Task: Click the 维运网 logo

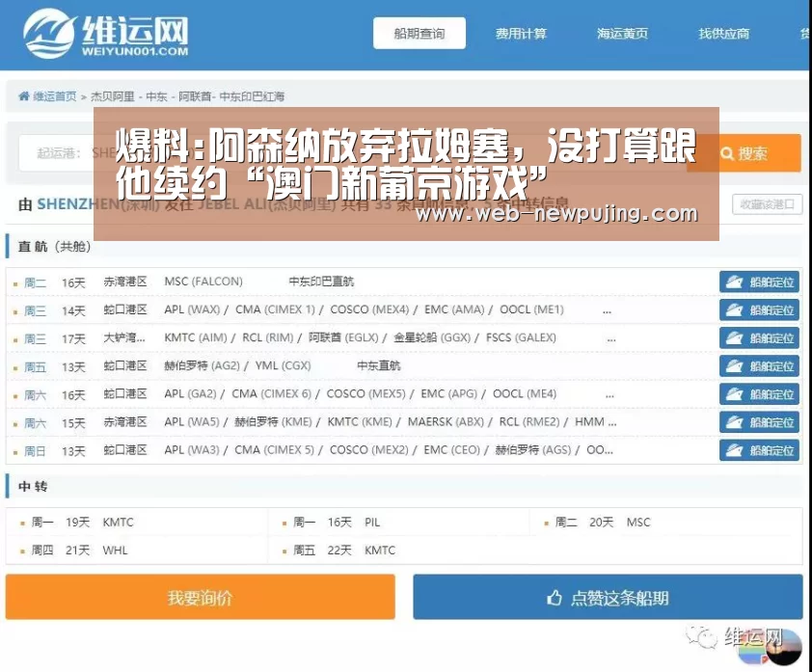Action: (x=106, y=33)
